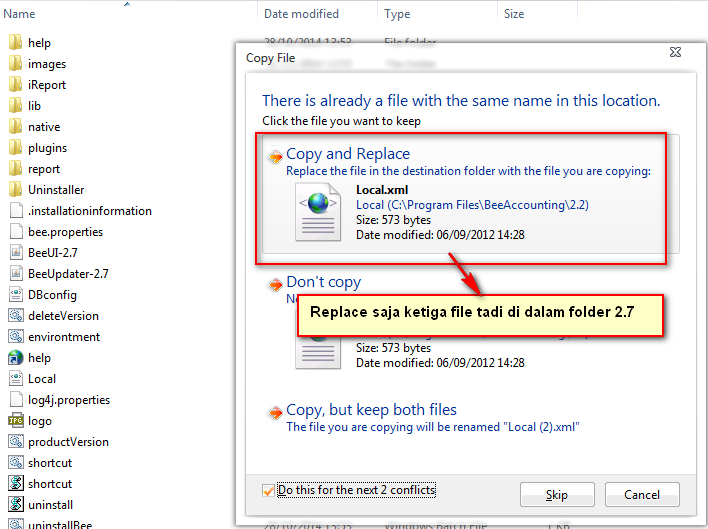Screen dimensions: 708x529
Task: Choose the Don't copy option
Action: [323, 282]
